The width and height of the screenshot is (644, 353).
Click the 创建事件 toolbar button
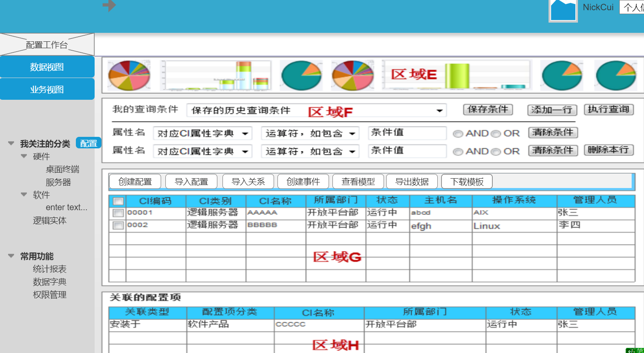coord(303,182)
